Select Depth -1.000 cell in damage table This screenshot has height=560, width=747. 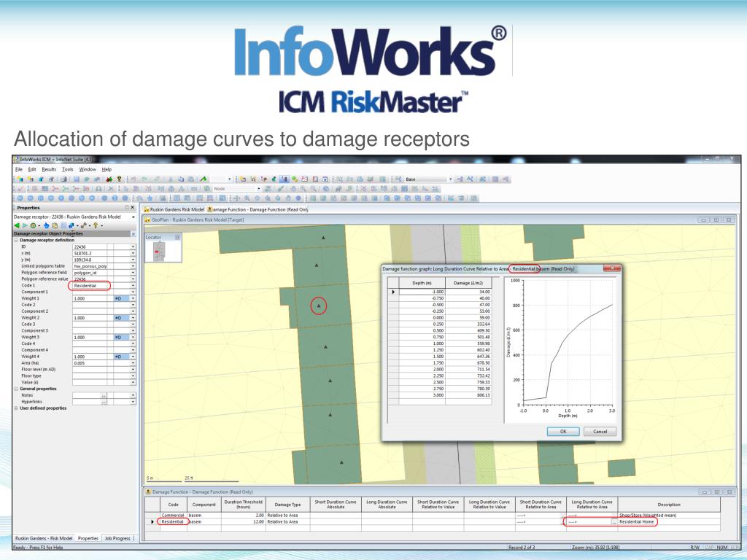[x=422, y=292]
